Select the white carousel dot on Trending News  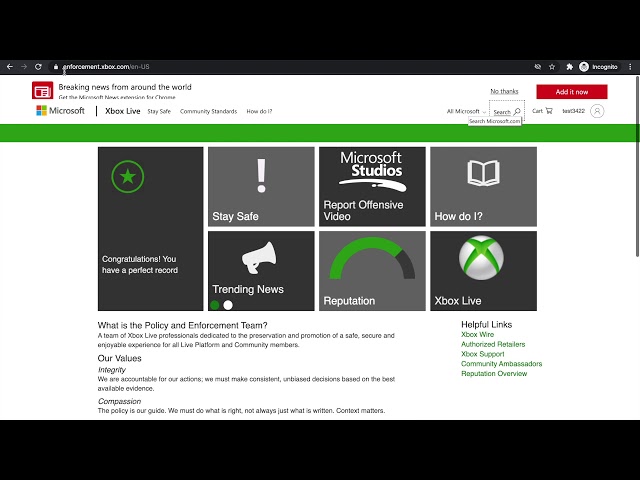point(228,305)
